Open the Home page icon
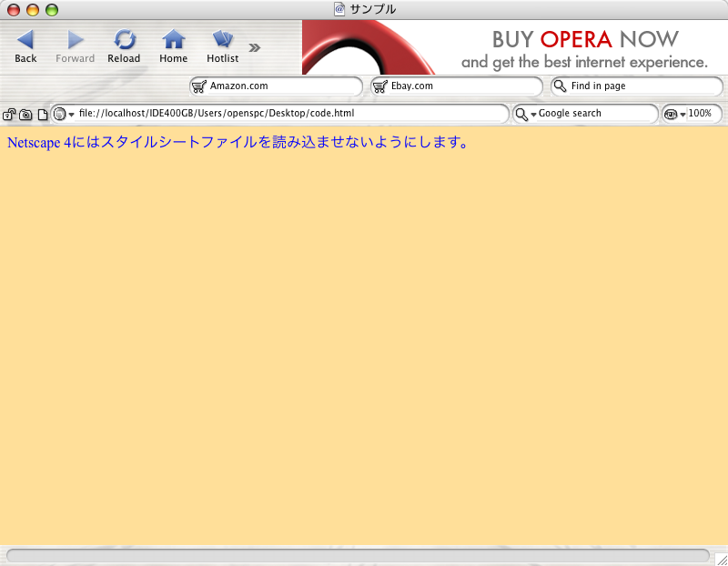The width and height of the screenshot is (728, 566). point(173,45)
